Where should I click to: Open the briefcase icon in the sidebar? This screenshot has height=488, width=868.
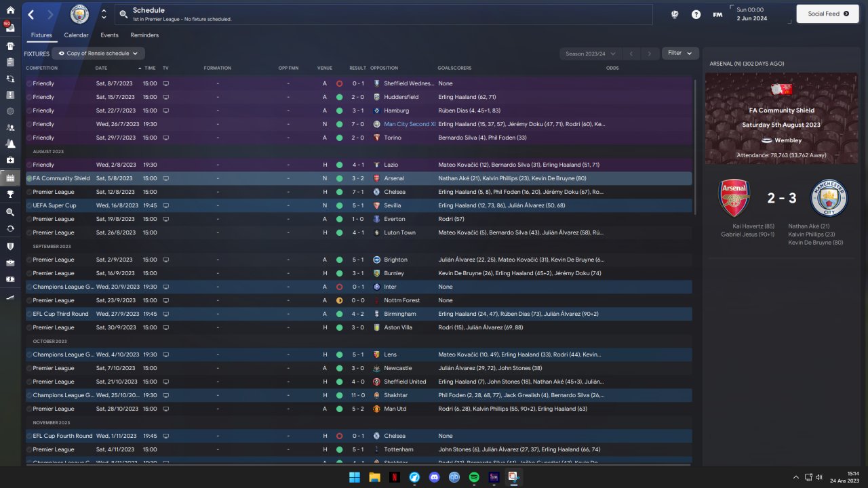pyautogui.click(x=10, y=263)
